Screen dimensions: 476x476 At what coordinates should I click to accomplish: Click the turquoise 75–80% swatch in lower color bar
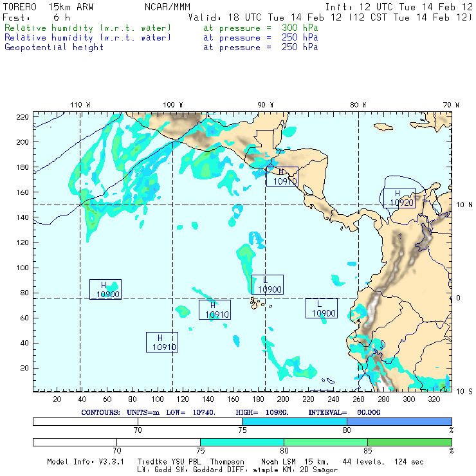pos(242,442)
